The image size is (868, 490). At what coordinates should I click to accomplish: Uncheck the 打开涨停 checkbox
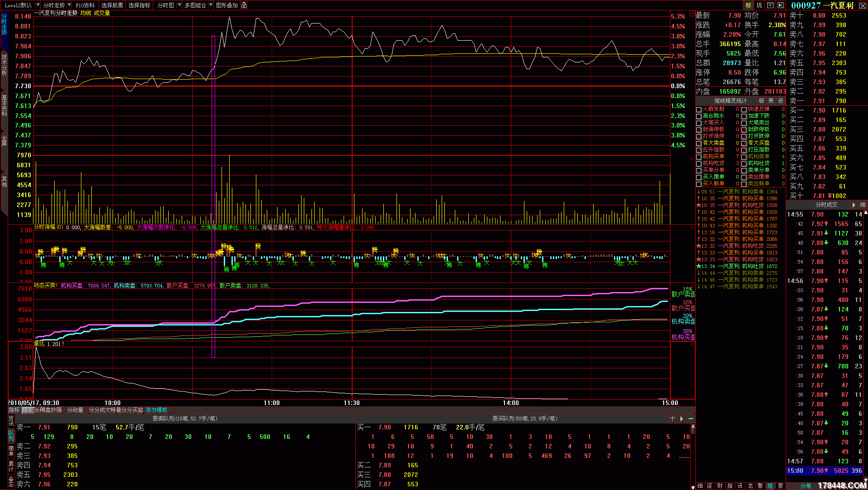[699, 137]
